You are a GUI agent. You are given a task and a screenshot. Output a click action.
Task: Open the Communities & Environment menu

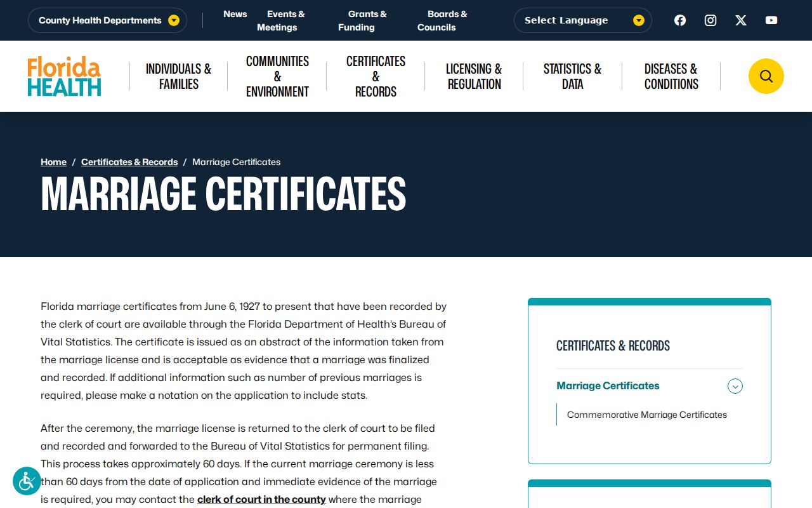277,76
